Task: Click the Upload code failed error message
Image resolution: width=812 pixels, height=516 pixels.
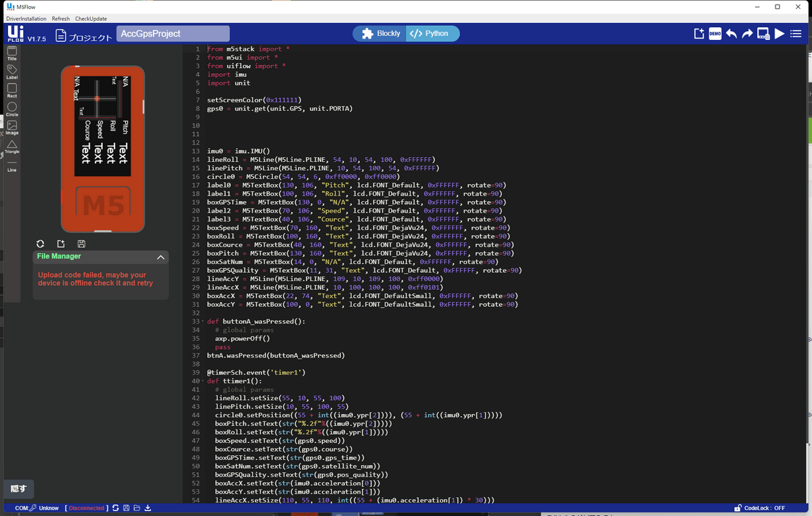Action: (x=95, y=279)
